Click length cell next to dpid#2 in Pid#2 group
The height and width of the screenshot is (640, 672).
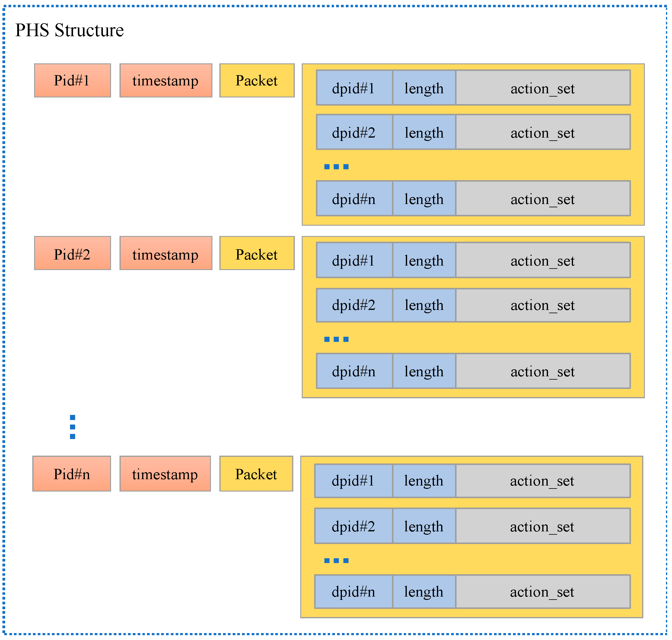point(424,305)
